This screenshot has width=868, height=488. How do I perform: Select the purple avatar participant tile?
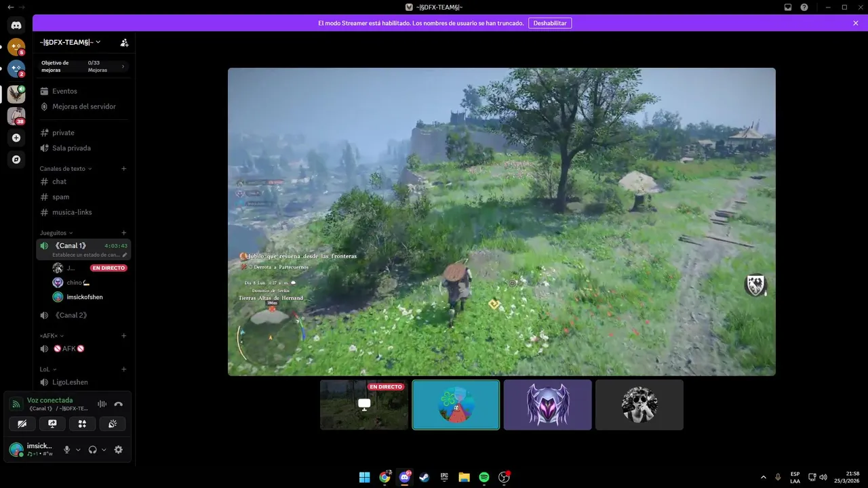548,405
